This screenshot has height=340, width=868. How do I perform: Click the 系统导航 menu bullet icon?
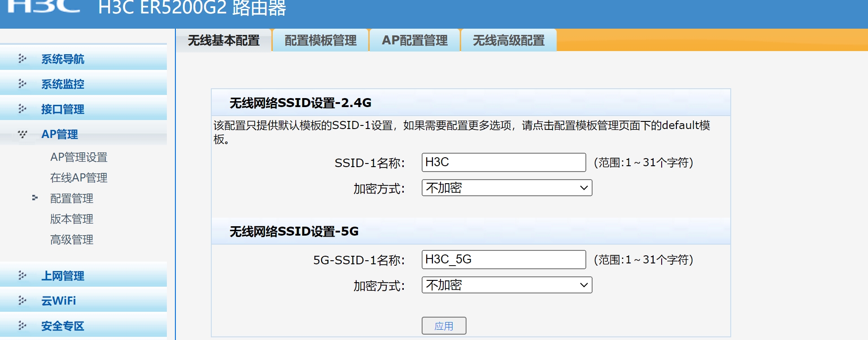click(x=22, y=59)
